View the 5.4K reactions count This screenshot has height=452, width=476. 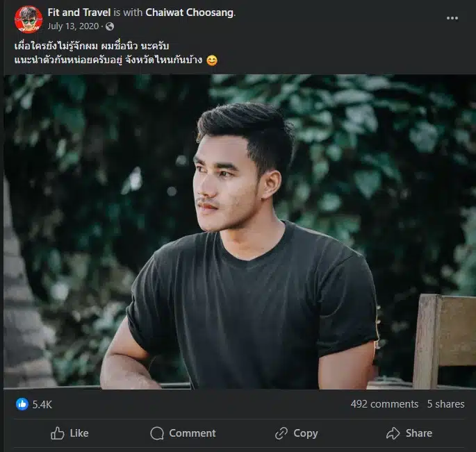pyautogui.click(x=42, y=404)
